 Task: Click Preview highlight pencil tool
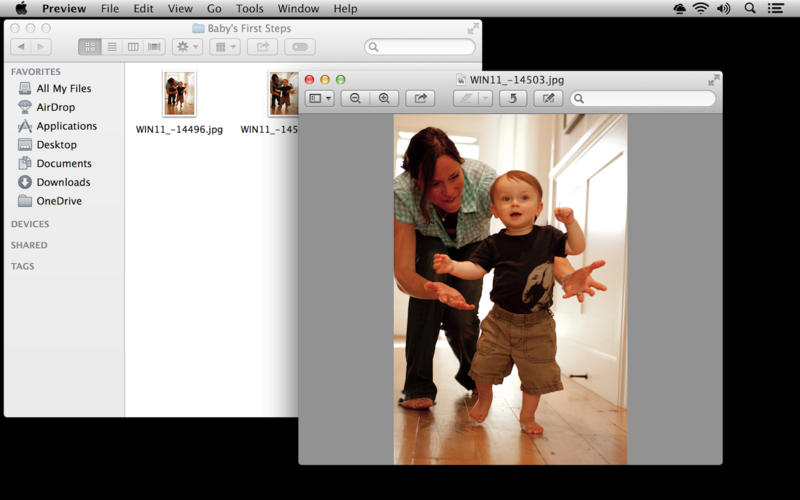466,98
